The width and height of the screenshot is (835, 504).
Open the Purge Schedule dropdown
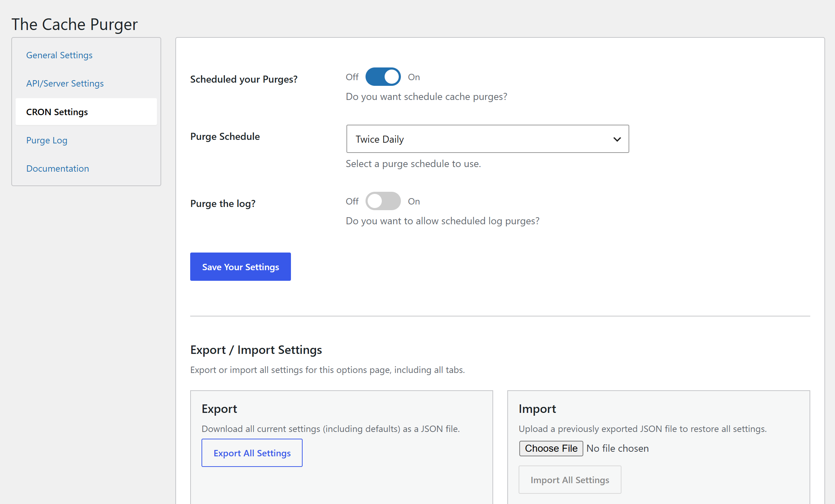487,139
